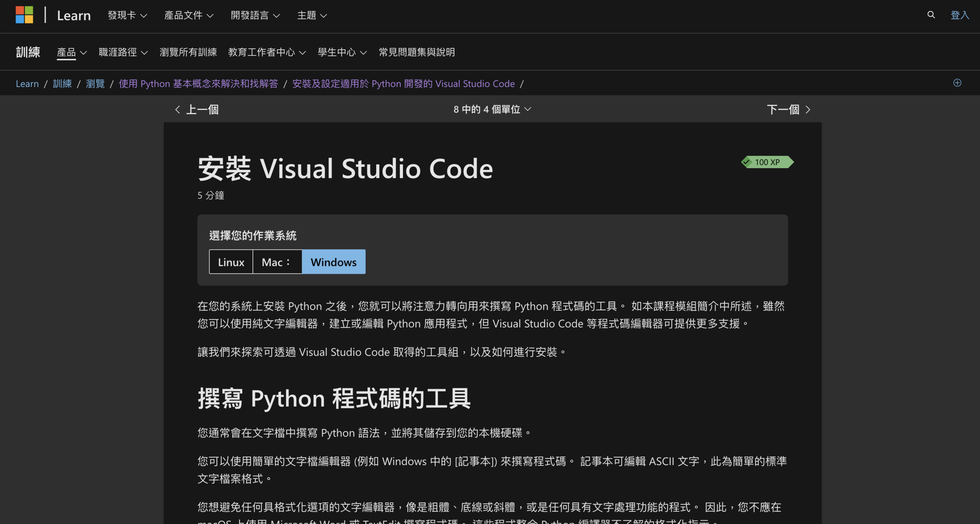Open the 產品文件 dropdown
Screen dimensions: 980x524
[189, 15]
